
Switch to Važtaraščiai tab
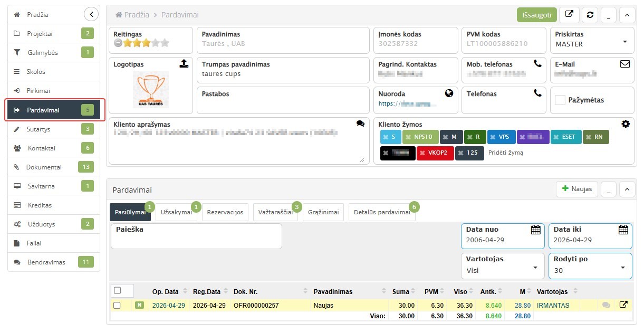coord(275,212)
